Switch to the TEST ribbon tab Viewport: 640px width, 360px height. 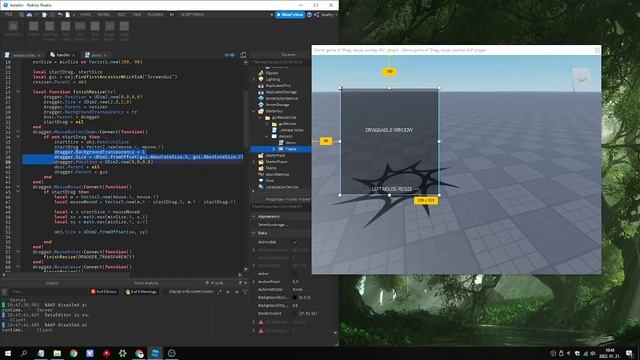[121, 14]
